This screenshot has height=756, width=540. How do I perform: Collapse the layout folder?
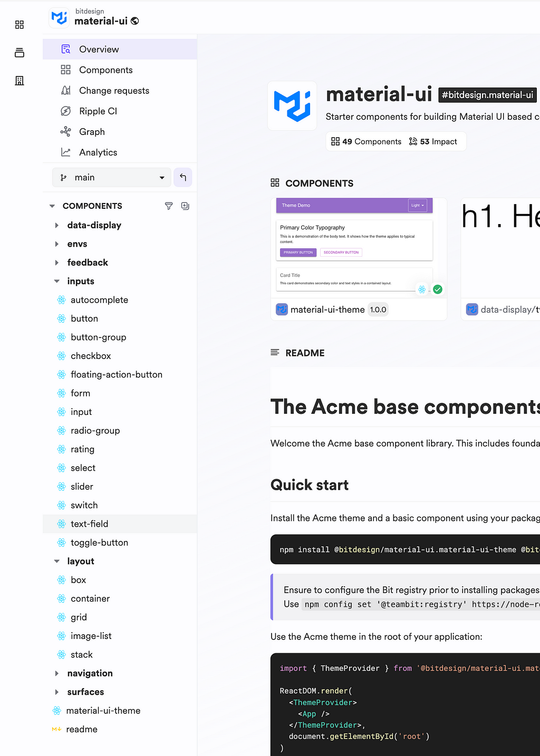(57, 561)
